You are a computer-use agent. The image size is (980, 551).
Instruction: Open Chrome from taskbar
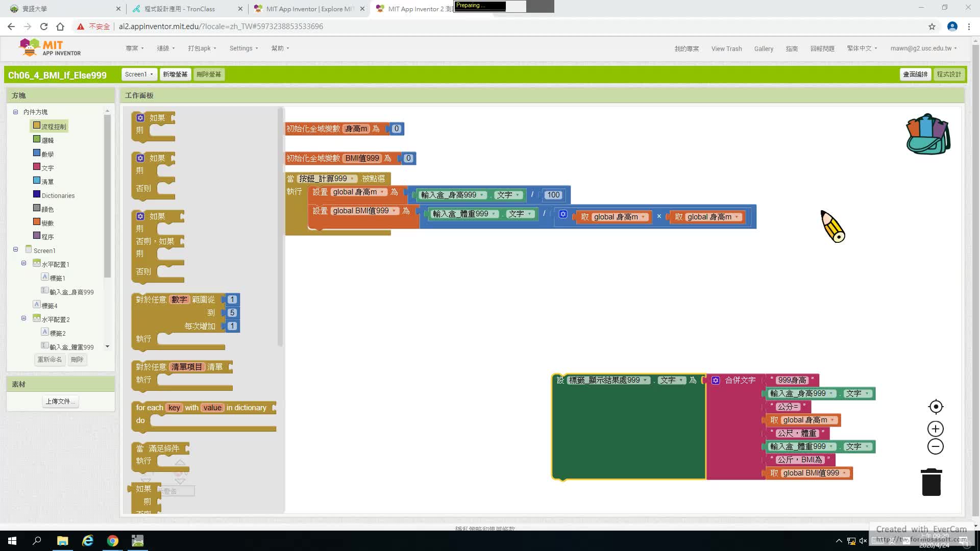113,541
